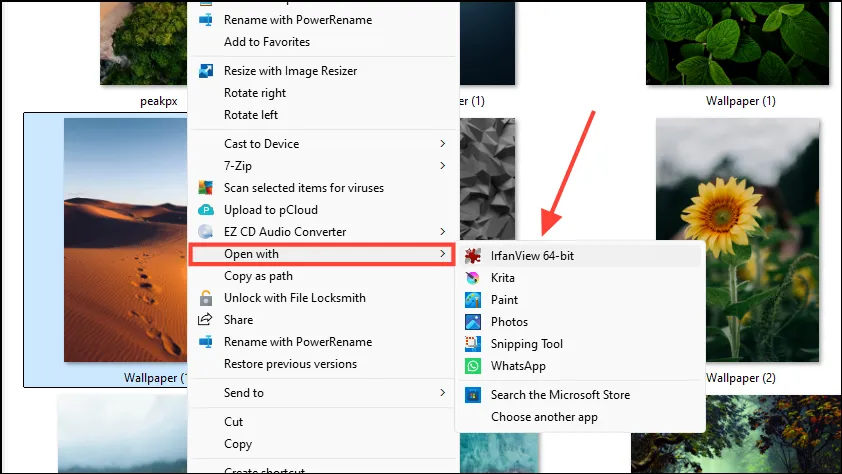
Task: Click the Share arrow icon
Action: pyautogui.click(x=205, y=320)
